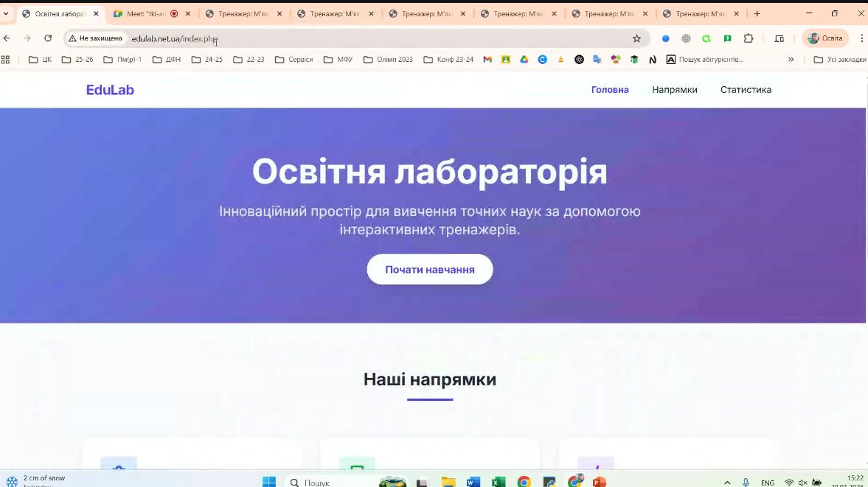Screen dimensions: 868x487
Task: Expand hidden bookmarks with the chevron
Action: coord(791,60)
